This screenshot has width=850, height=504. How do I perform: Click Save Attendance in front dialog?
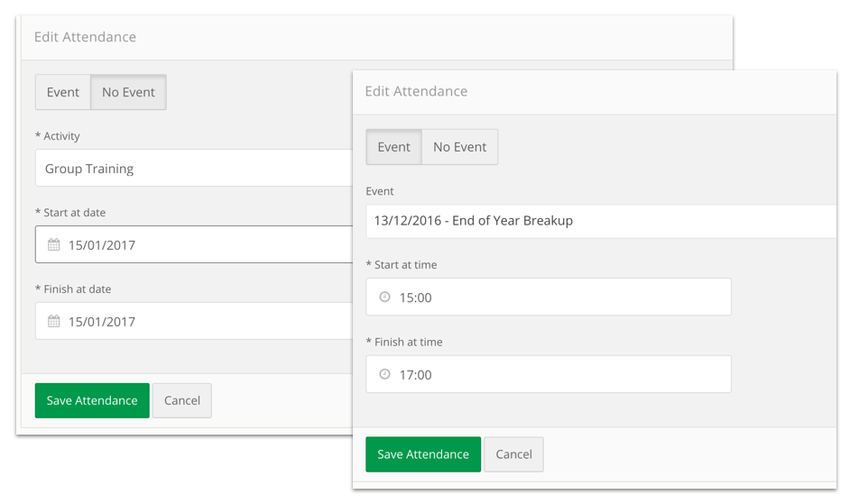point(423,454)
